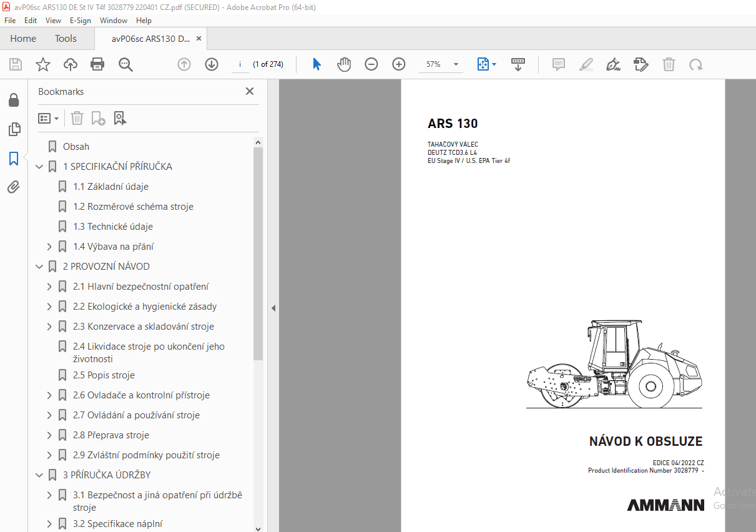Open bookmark 2.4 Likvidace stroje
Screen dimensions: 756x532
149,353
